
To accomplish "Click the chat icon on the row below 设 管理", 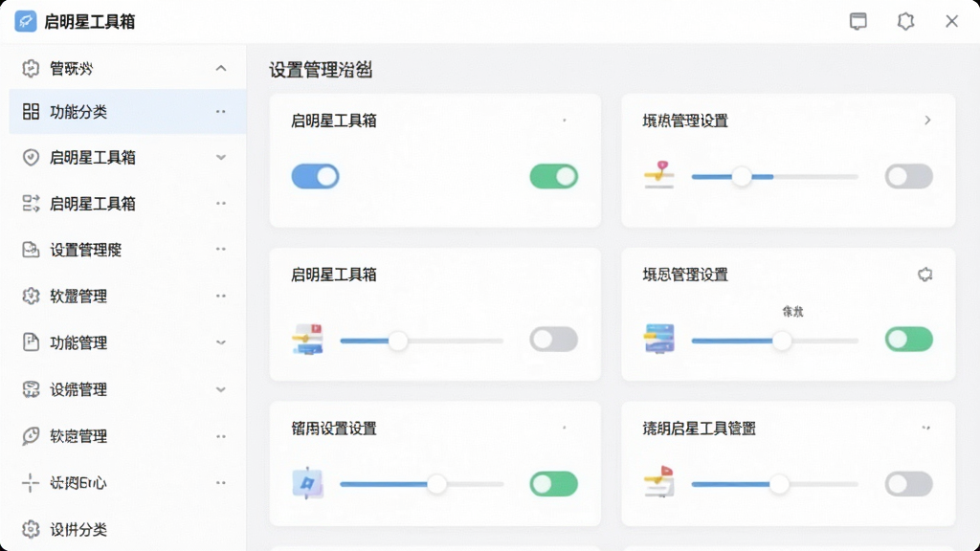I will click(x=31, y=435).
